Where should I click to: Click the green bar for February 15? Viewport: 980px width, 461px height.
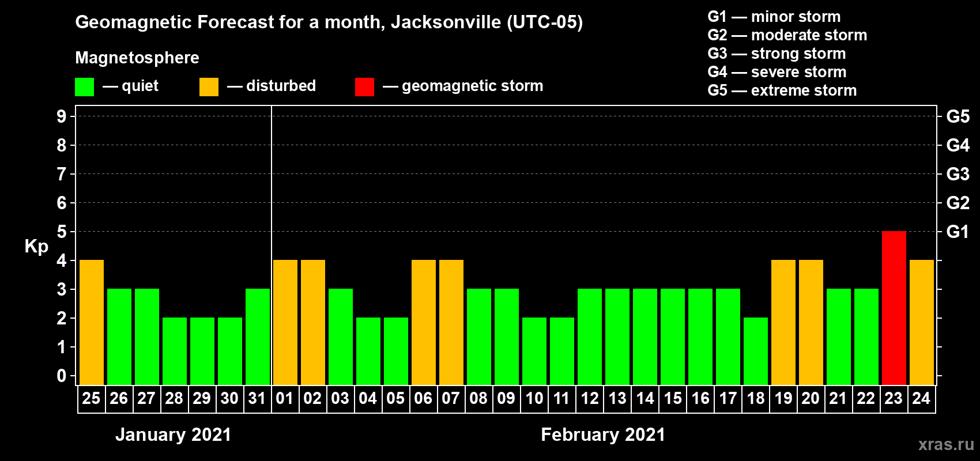click(673, 337)
